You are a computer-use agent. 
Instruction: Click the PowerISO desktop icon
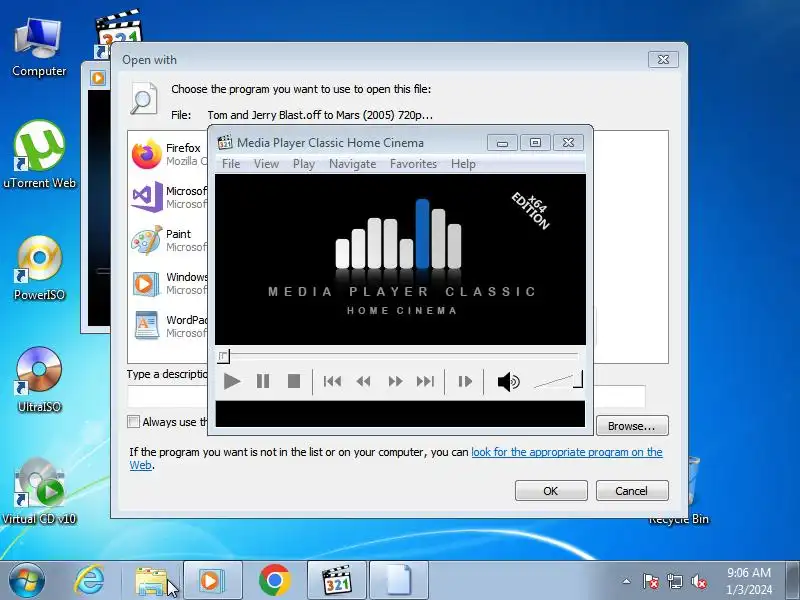pos(39,268)
